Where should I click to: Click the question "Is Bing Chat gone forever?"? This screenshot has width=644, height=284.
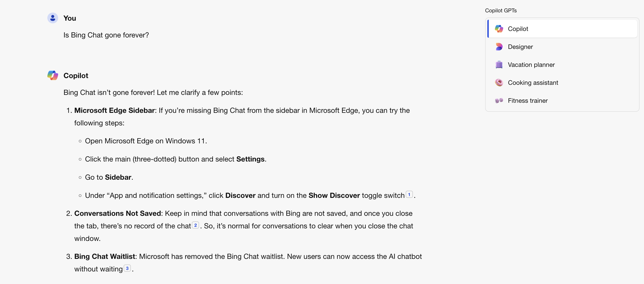106,35
